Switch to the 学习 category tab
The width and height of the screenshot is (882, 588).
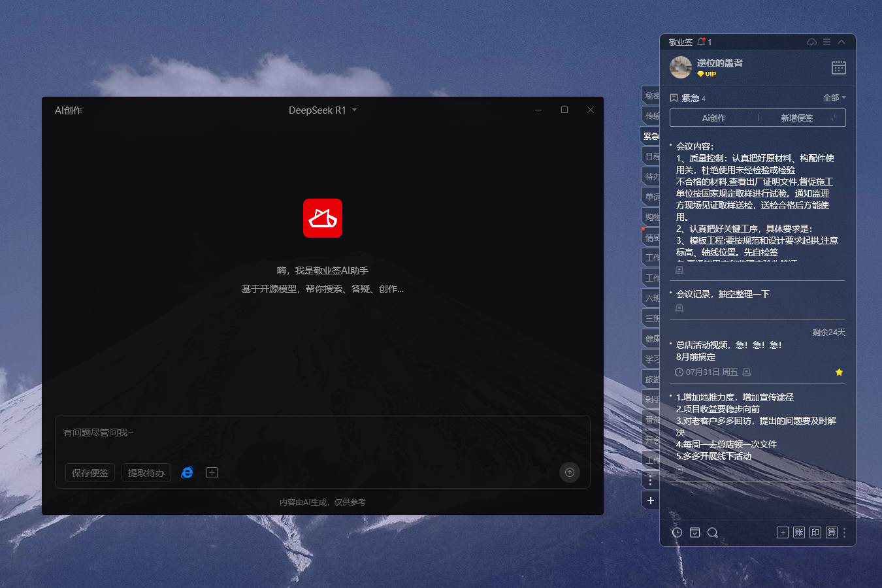tap(651, 359)
